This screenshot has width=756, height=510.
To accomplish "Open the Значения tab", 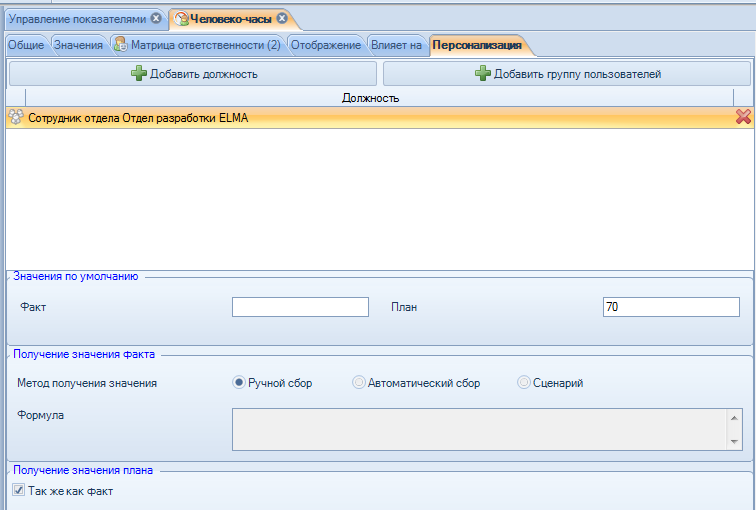I will coord(78,45).
